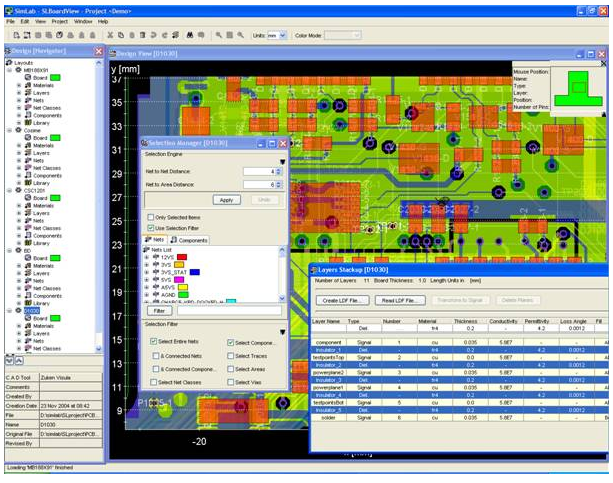Open the File menu

[x=11, y=22]
